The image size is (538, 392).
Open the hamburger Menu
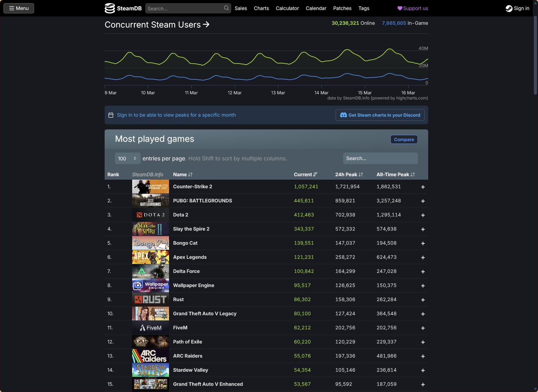(x=18, y=8)
